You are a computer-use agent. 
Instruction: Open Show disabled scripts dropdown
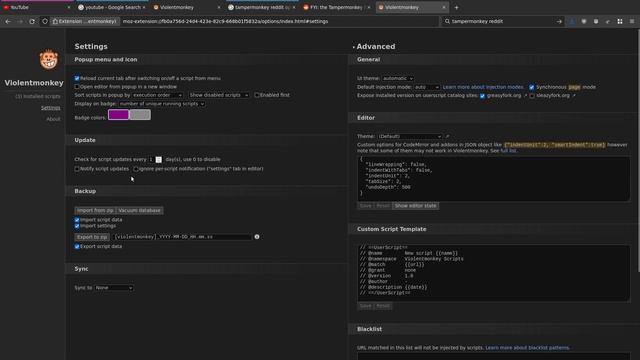(x=219, y=95)
